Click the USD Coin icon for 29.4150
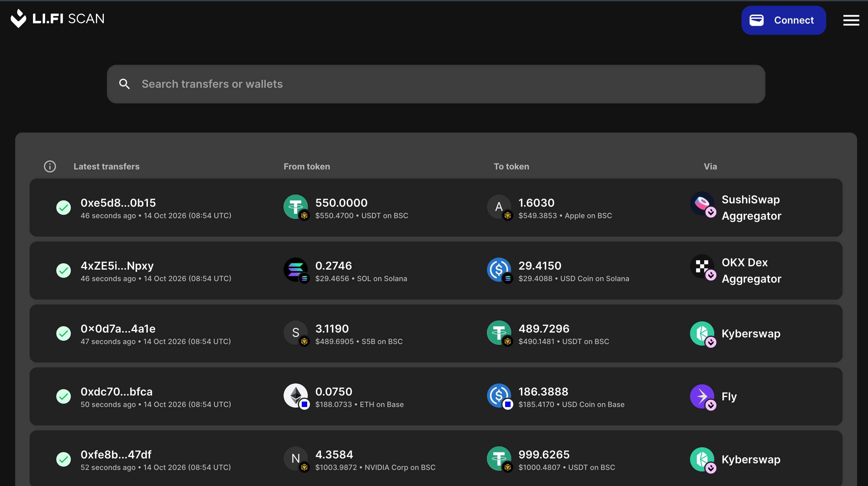This screenshot has height=486, width=868. [499, 270]
